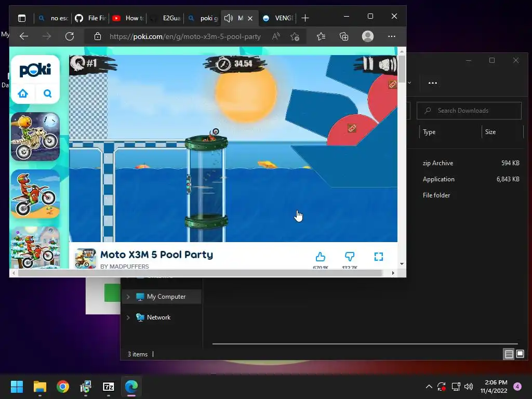This screenshot has width=532, height=399.
Task: Sort File Explorer by Size column
Action: click(x=490, y=132)
